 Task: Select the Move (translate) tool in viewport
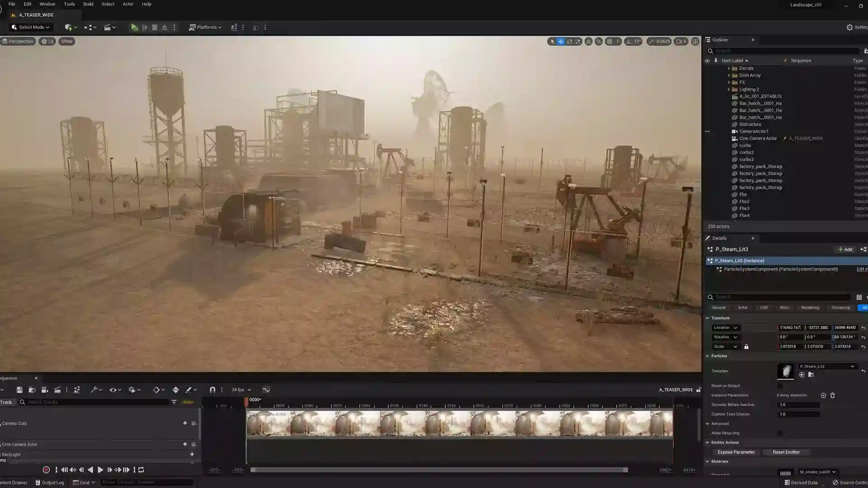561,41
